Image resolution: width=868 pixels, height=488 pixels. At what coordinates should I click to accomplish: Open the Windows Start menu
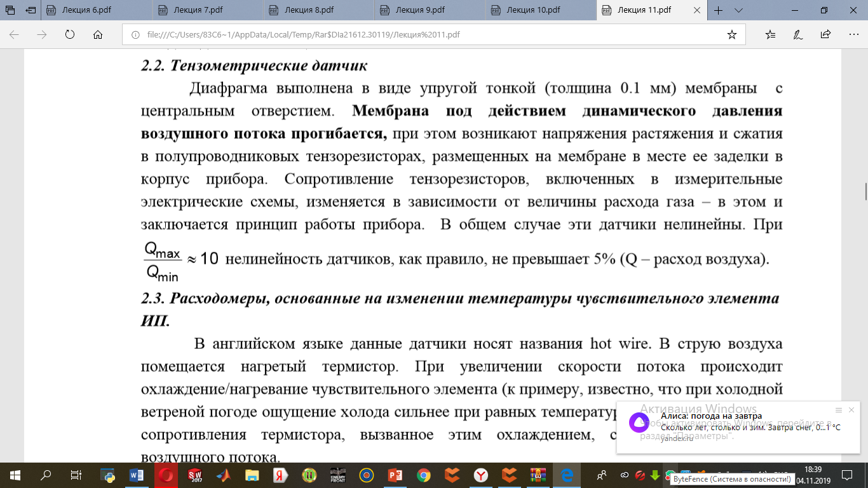click(15, 475)
